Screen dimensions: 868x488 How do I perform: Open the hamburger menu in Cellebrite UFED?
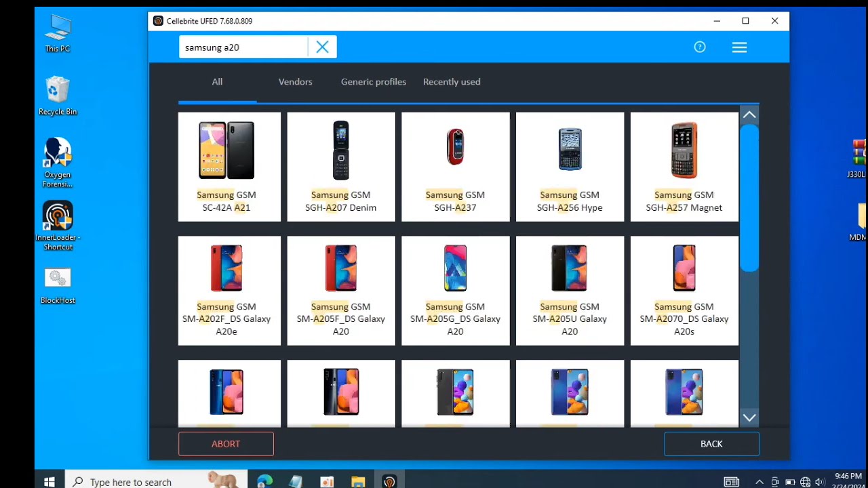(x=739, y=47)
